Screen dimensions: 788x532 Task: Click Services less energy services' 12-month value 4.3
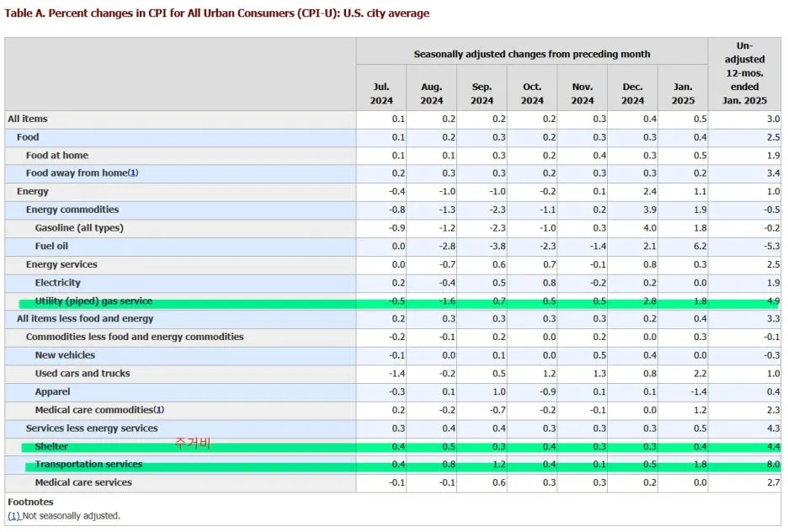point(774,428)
